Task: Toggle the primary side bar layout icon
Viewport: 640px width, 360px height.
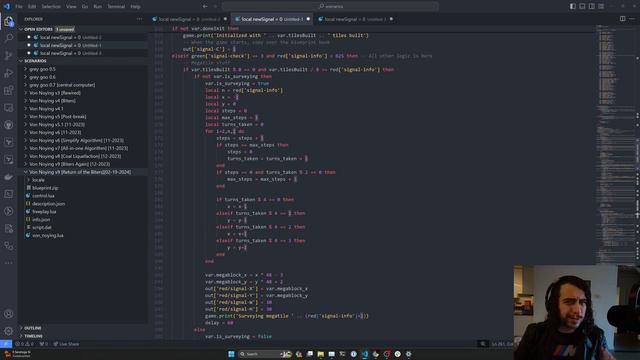Action: [x=573, y=6]
